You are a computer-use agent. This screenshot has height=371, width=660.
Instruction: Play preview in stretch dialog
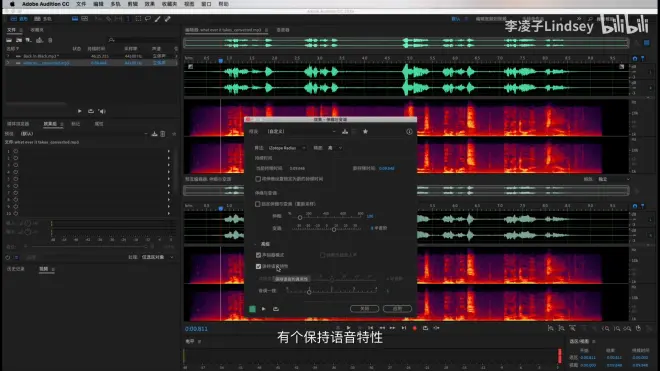[x=263, y=309]
